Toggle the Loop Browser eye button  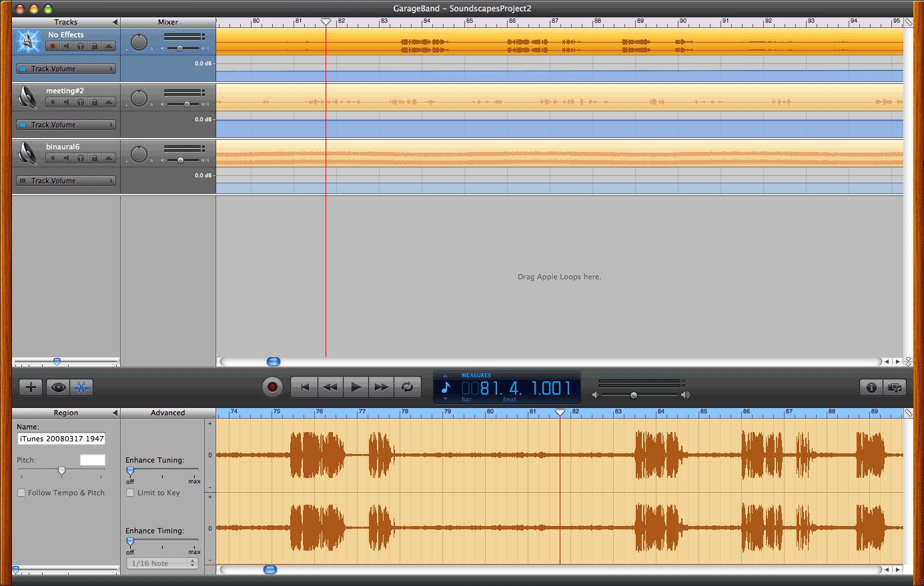59,387
